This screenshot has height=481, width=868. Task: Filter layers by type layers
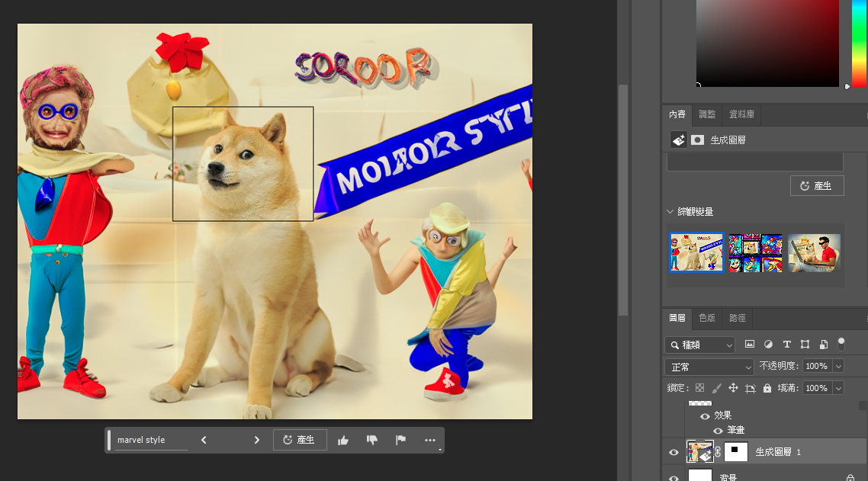tap(786, 345)
